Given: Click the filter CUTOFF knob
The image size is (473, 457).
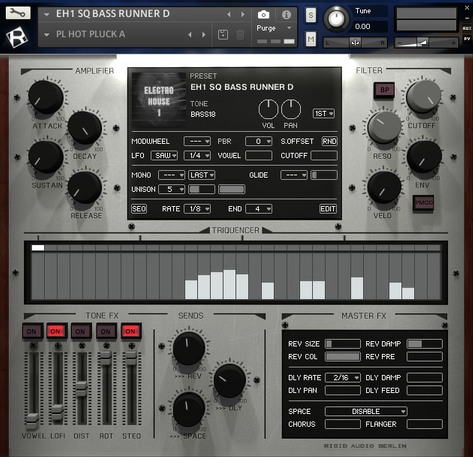Looking at the screenshot, I should [424, 97].
